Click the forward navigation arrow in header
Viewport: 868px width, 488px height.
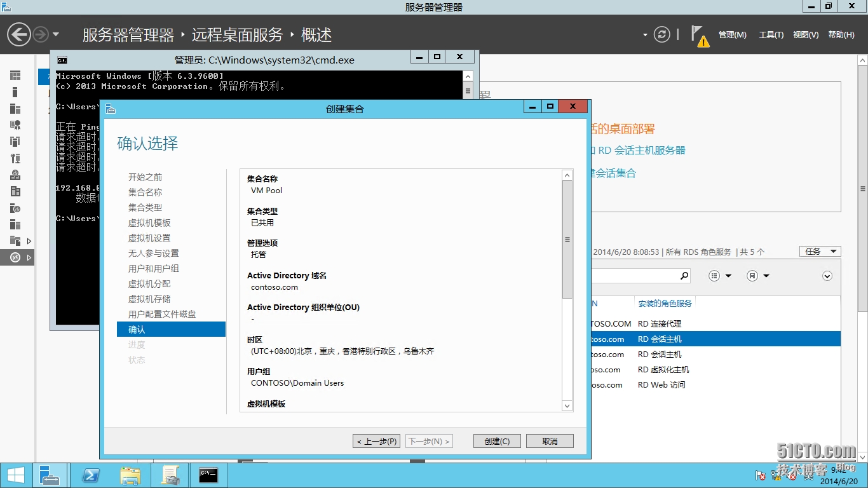click(41, 34)
